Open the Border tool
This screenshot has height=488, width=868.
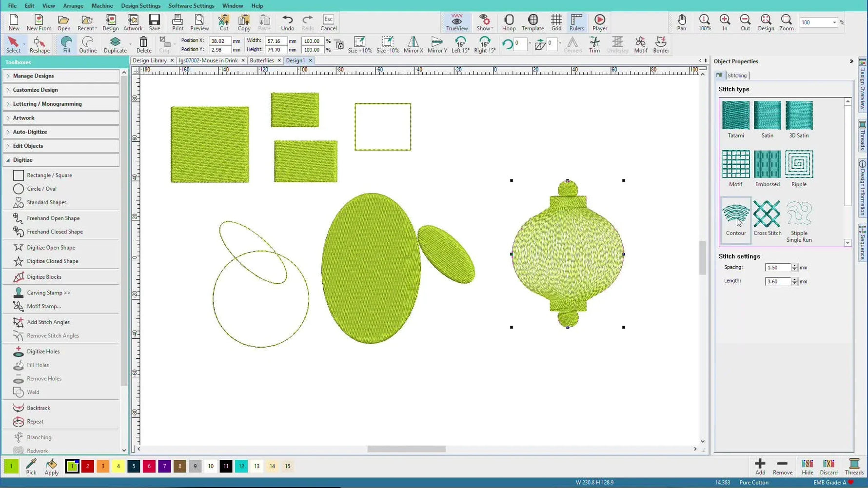pyautogui.click(x=661, y=44)
